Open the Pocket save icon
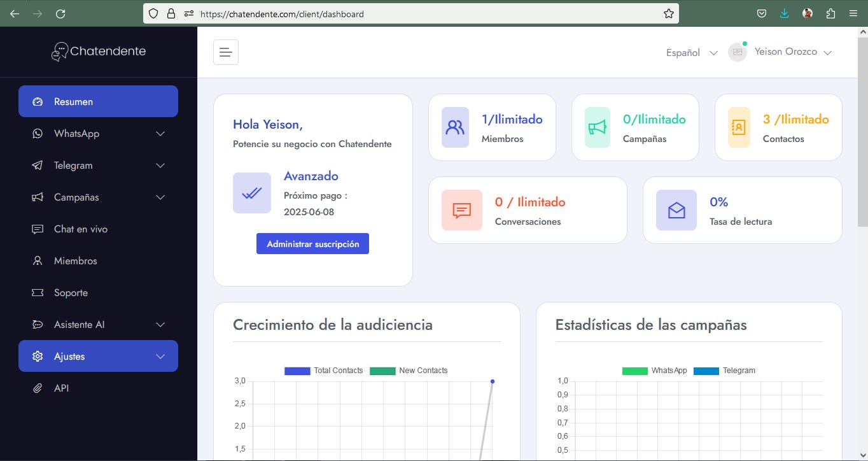This screenshot has height=461, width=868. click(x=762, y=13)
